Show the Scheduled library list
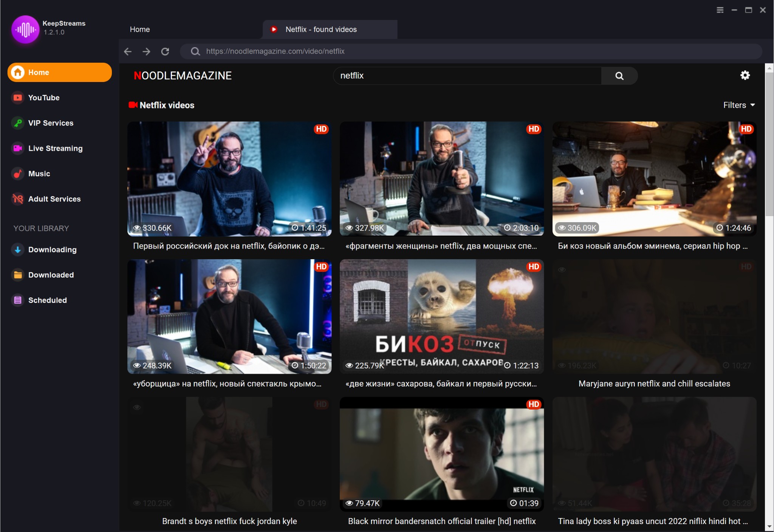Viewport: 774px width, 532px height. coord(47,300)
